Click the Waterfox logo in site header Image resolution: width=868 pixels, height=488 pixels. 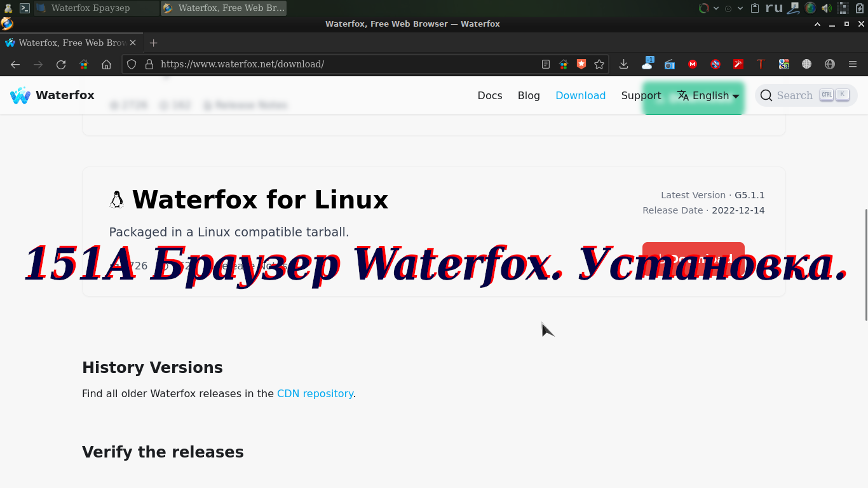52,95
